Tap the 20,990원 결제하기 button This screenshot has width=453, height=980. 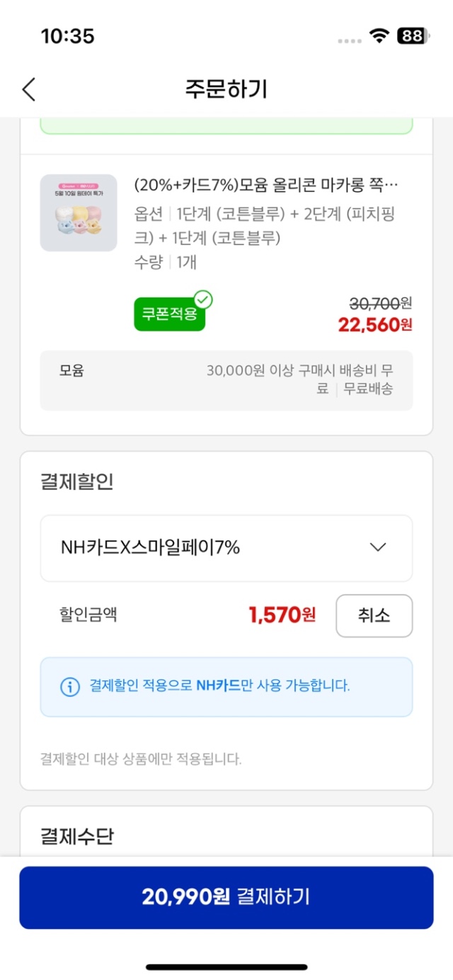pos(226,897)
